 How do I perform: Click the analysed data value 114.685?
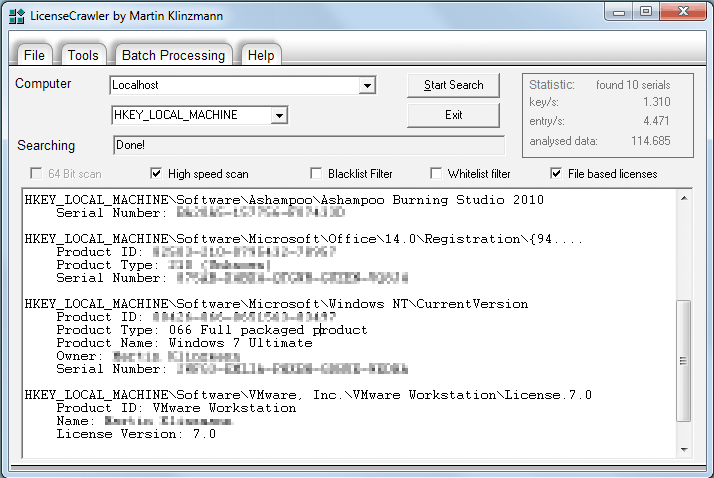pyautogui.click(x=651, y=141)
